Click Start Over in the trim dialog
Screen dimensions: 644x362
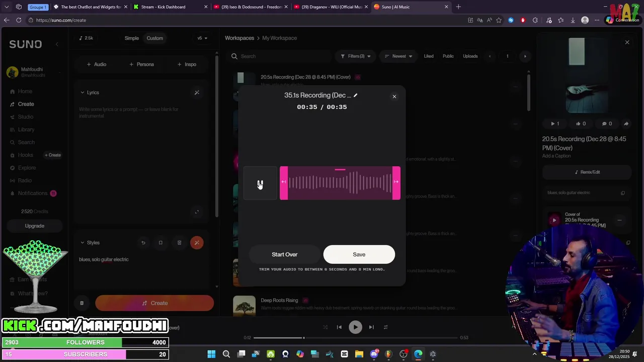(285, 254)
